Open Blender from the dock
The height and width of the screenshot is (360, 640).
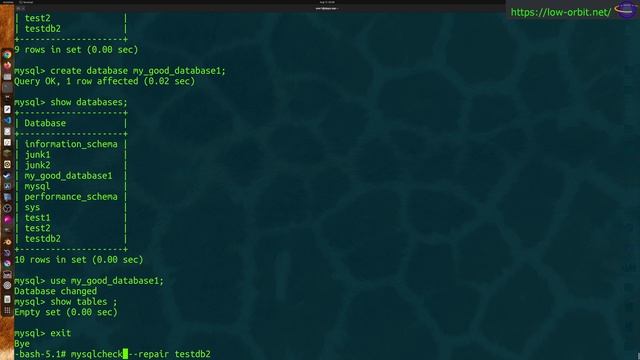[x=7, y=242]
